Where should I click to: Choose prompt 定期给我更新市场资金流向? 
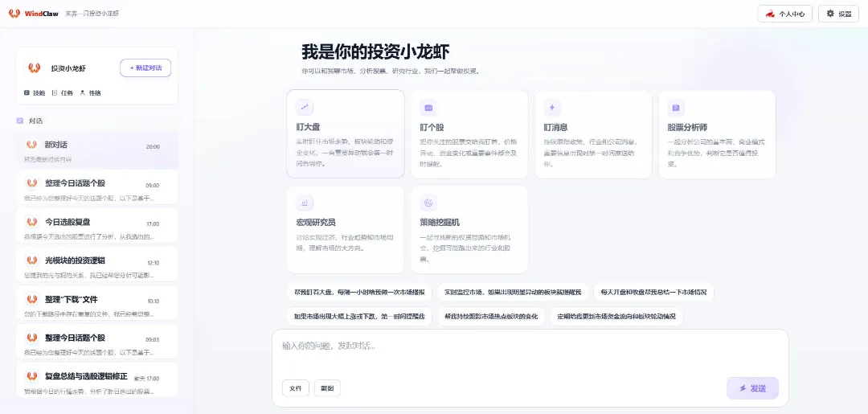tap(616, 317)
